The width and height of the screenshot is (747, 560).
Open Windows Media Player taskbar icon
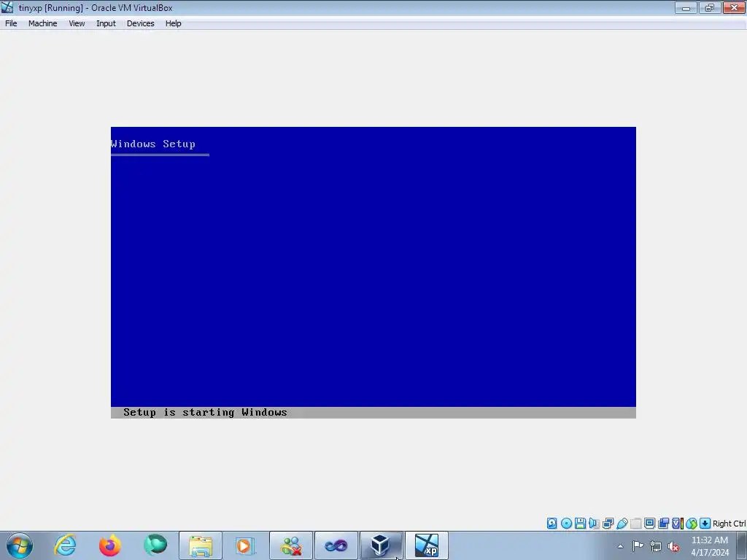click(245, 545)
